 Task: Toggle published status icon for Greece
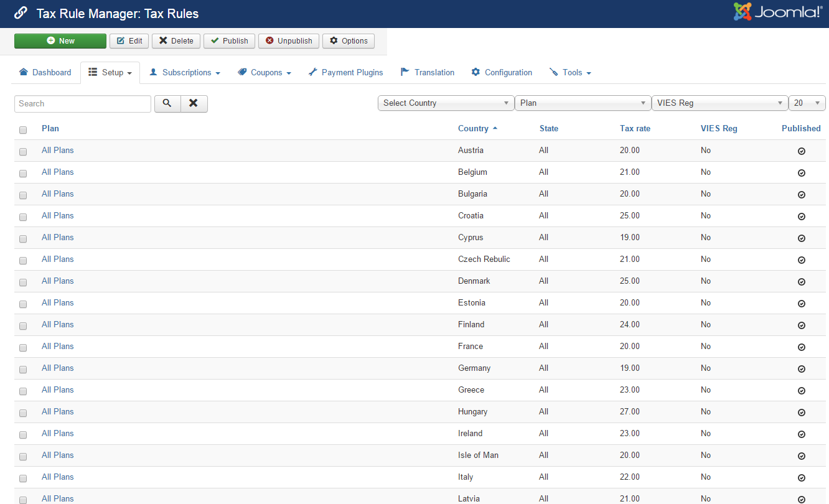pos(802,391)
